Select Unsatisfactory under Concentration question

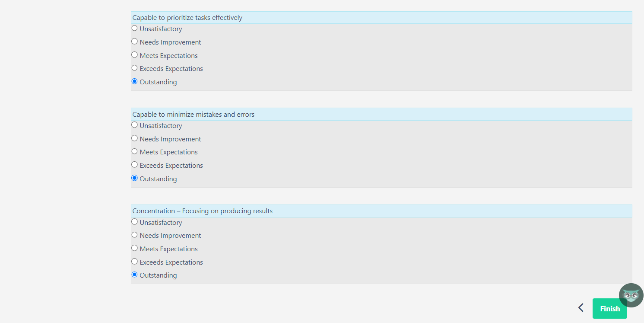point(135,222)
